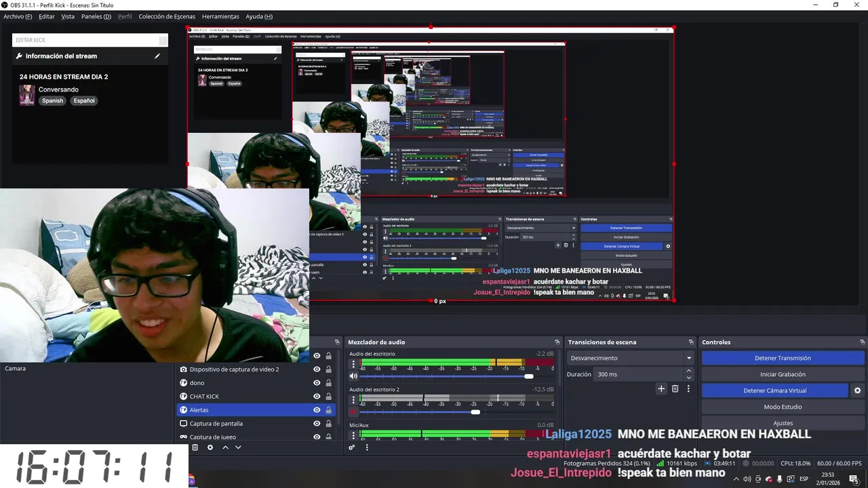Screen dimensions: 868x488
Task: Lock the CHAT KICK source
Action: click(x=329, y=396)
